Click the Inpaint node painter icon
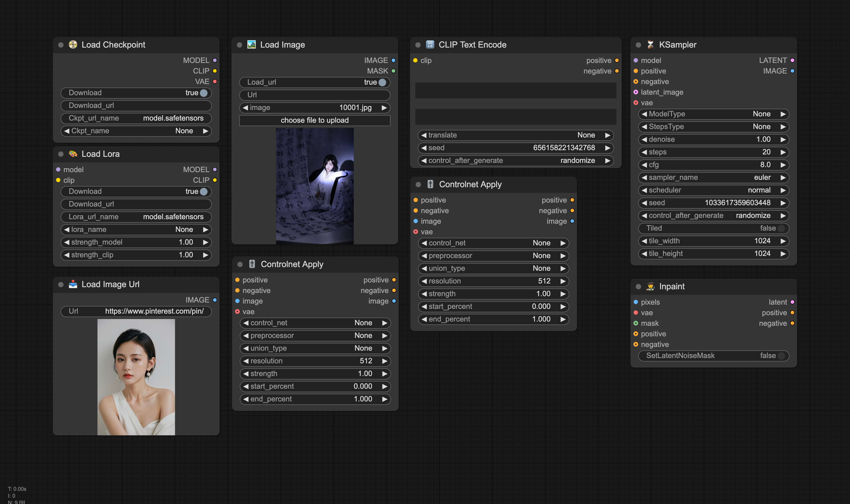 pyautogui.click(x=650, y=286)
